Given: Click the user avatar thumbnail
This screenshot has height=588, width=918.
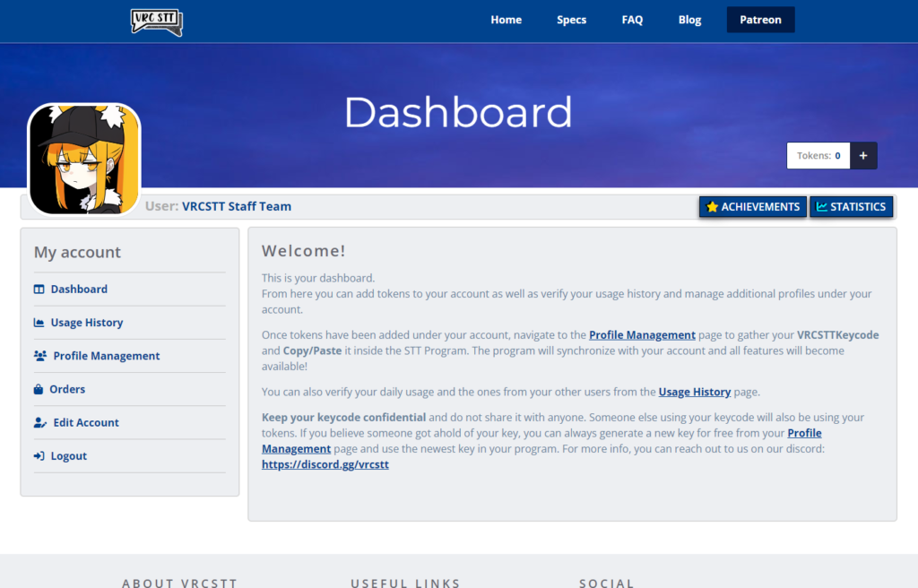Looking at the screenshot, I should [84, 159].
